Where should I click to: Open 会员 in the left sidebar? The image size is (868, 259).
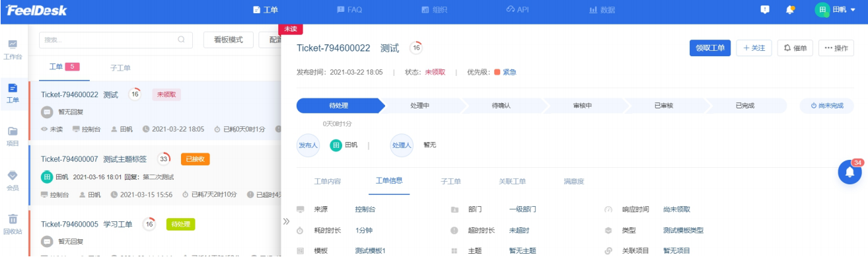13,180
